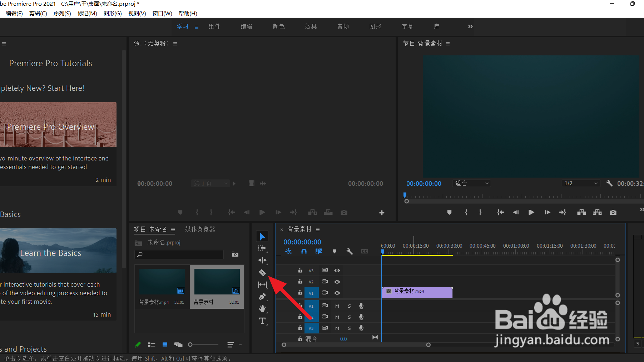This screenshot has height=362, width=644.
Task: Toggle lock on track V3
Action: (x=300, y=271)
